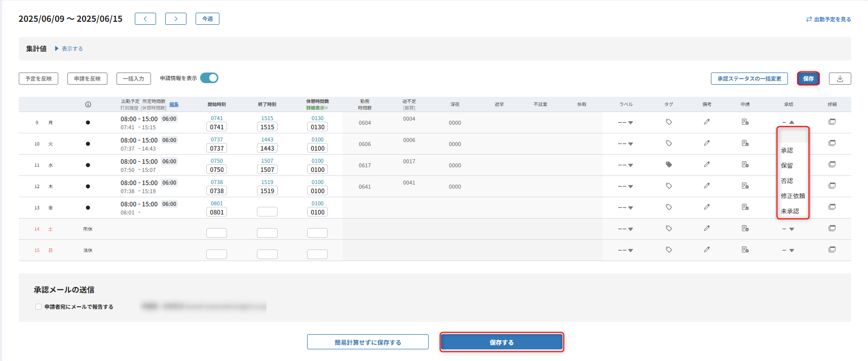
Task: Click top 保存 button
Action: click(x=808, y=79)
